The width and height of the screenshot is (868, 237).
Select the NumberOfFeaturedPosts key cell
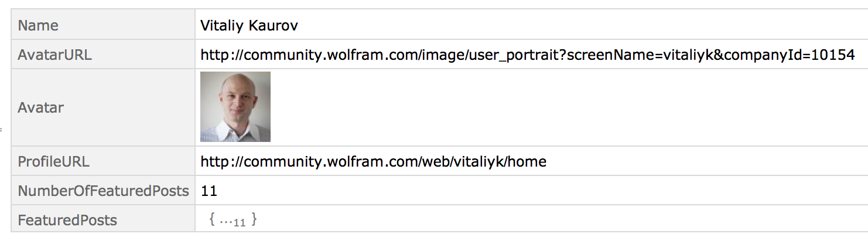[103, 191]
